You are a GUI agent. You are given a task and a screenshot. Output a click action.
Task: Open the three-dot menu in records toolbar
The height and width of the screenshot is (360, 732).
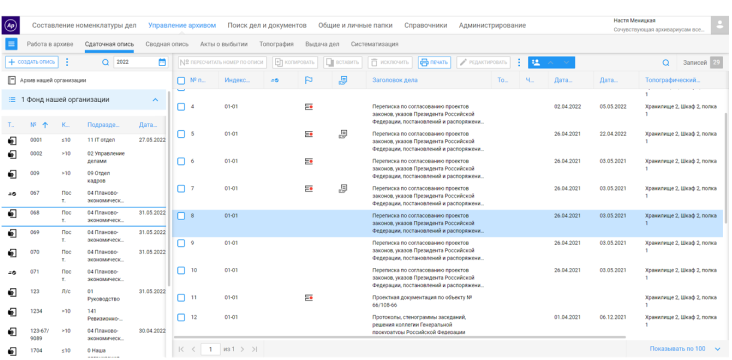click(x=519, y=62)
